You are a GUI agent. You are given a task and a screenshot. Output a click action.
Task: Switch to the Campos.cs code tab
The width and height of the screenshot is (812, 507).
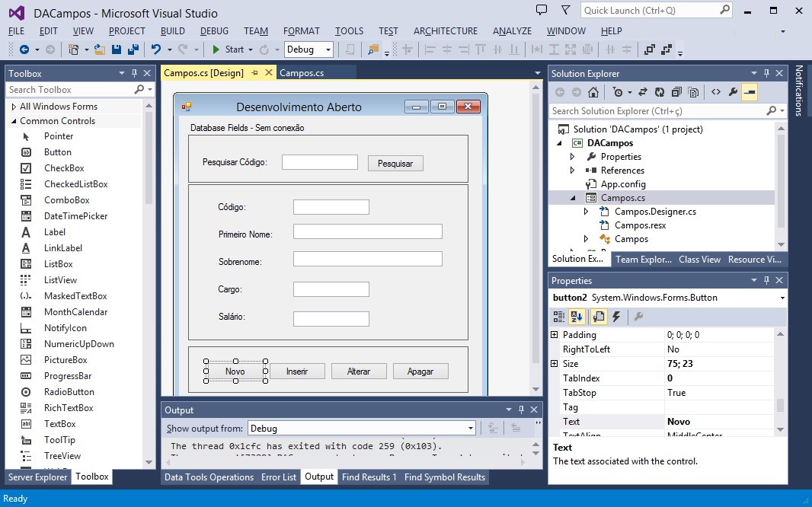(x=302, y=73)
